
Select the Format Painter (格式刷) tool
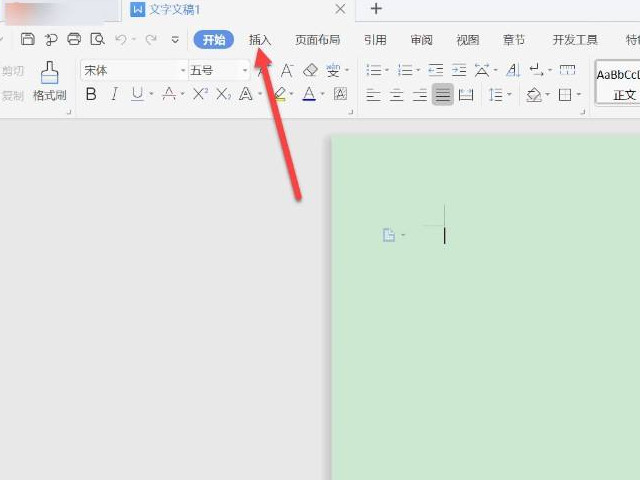click(49, 81)
